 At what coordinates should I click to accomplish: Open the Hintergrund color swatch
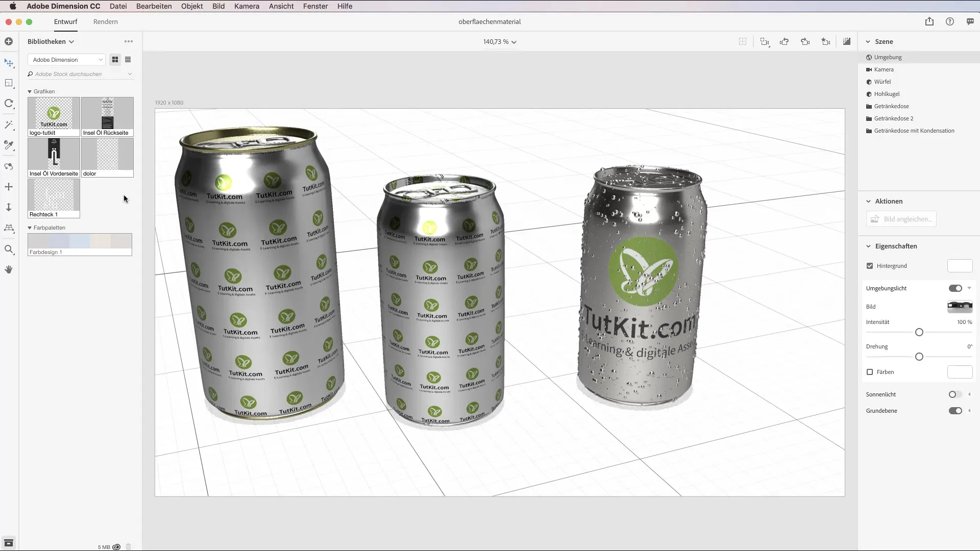pos(960,266)
